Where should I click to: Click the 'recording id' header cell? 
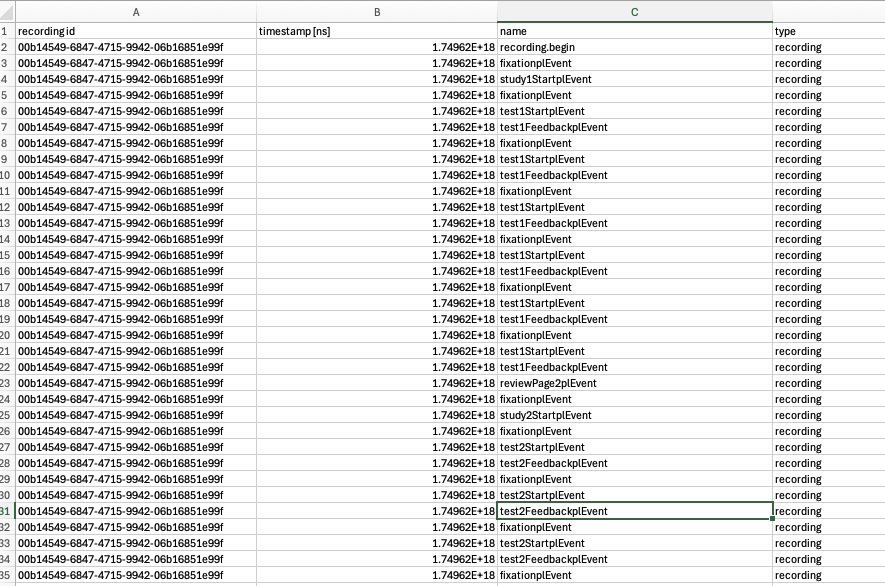tap(135, 31)
